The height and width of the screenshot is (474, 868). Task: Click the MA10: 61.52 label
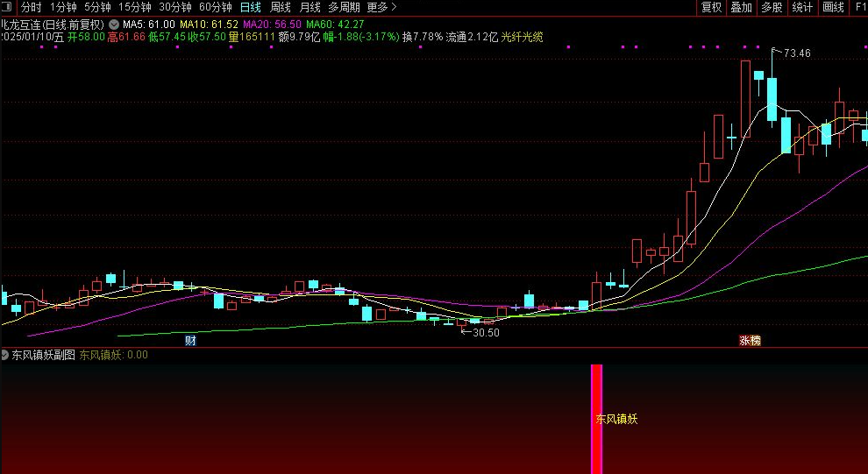click(210, 25)
